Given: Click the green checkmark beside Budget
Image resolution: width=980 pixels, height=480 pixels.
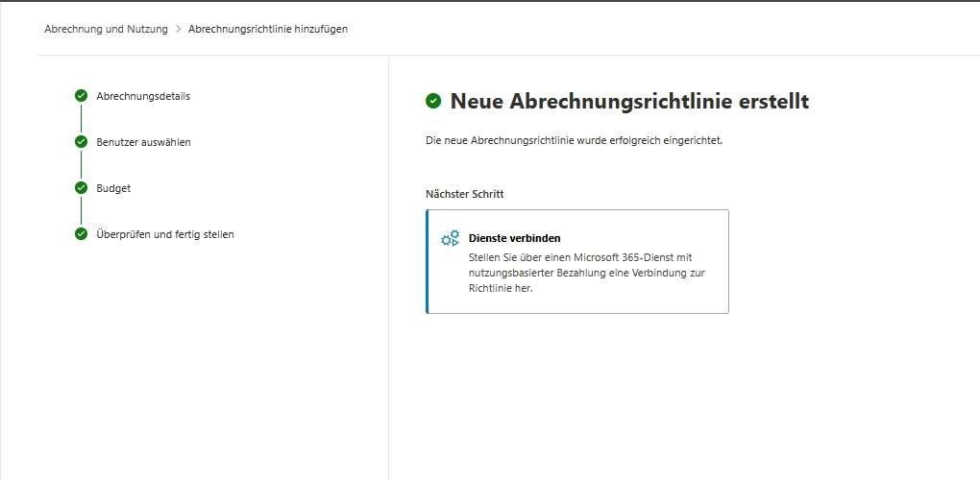Looking at the screenshot, I should pos(82,188).
